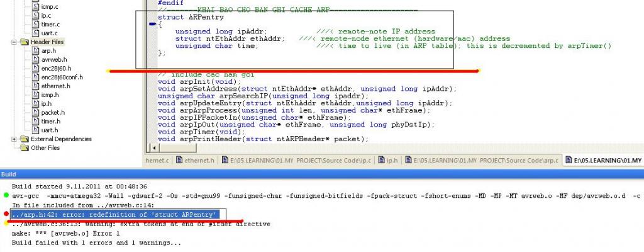Click 'Build failed with 1 errors' line
The height and width of the screenshot is (252, 644).
(x=96, y=243)
